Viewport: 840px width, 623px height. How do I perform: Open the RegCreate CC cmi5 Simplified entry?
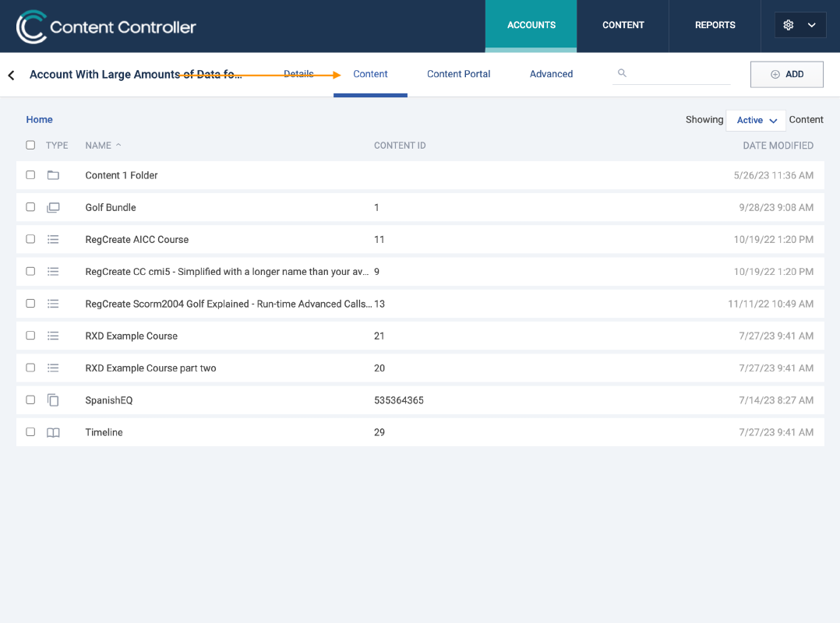point(227,272)
